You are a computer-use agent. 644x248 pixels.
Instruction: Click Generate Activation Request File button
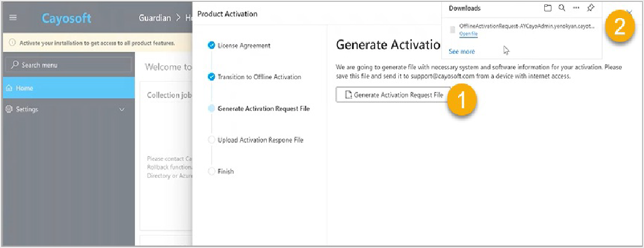(x=394, y=95)
